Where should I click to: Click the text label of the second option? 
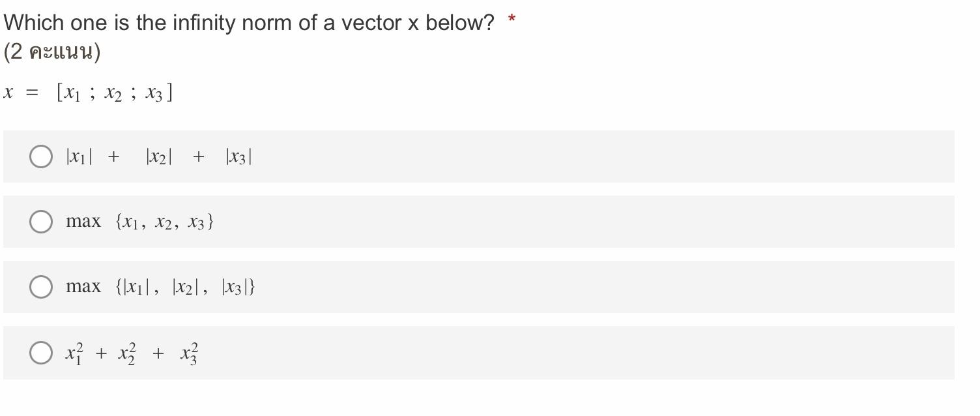[x=140, y=221]
